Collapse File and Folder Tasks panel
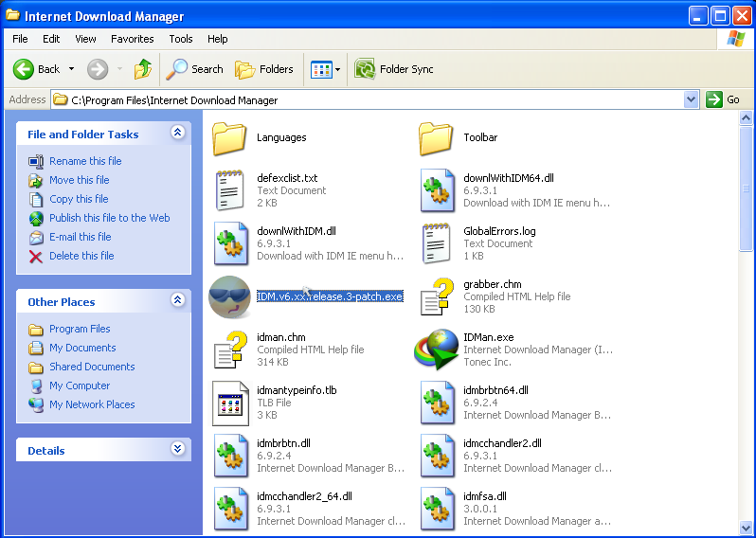This screenshot has height=538, width=756. 178,132
